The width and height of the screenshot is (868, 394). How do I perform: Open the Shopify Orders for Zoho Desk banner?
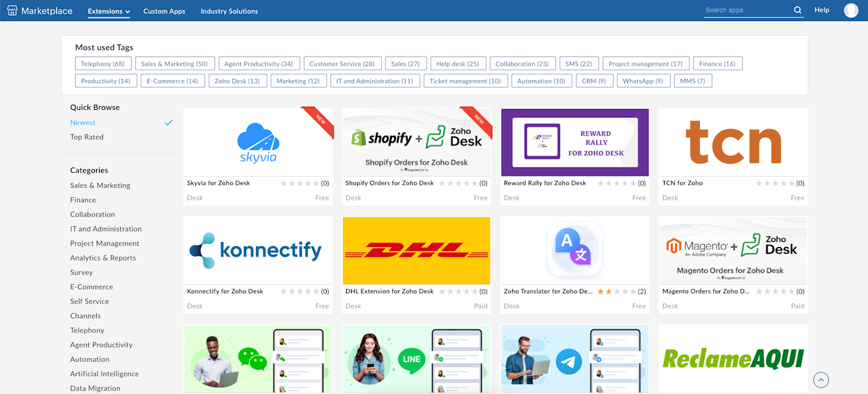pyautogui.click(x=417, y=143)
